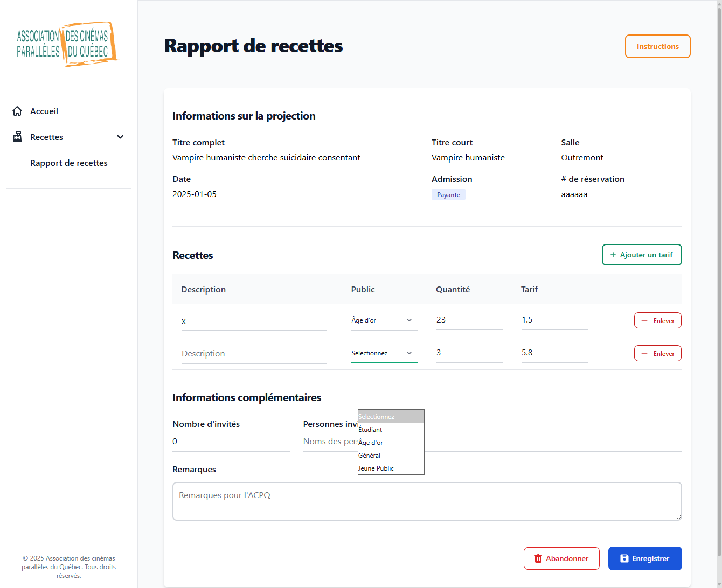Click the Remarques pour l'ACPQ textarea
The width and height of the screenshot is (722, 588).
pyautogui.click(x=427, y=501)
